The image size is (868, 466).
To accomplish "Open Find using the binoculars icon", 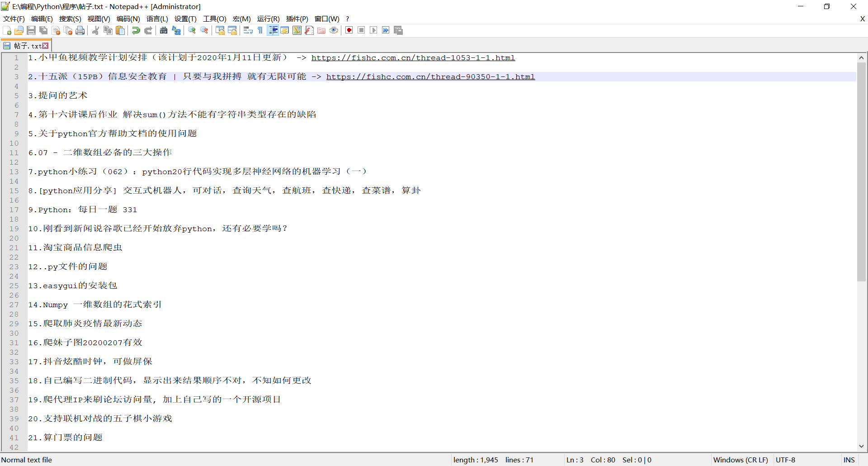I will tap(164, 30).
